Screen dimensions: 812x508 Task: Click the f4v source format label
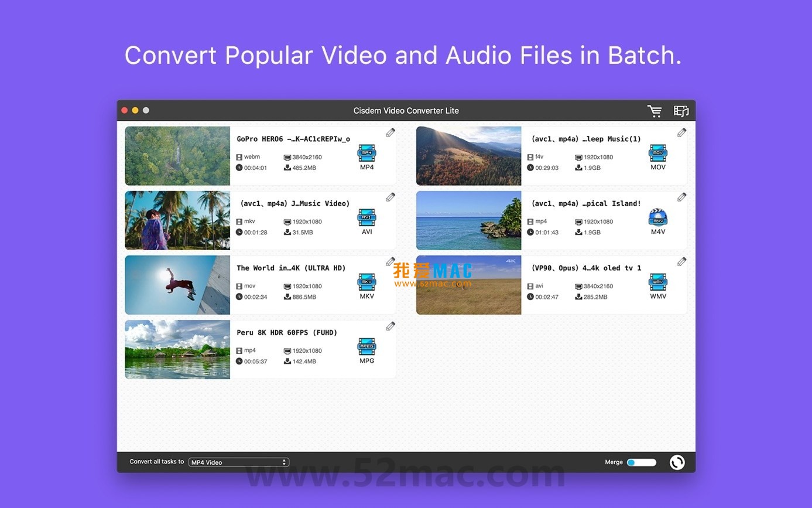(539, 157)
